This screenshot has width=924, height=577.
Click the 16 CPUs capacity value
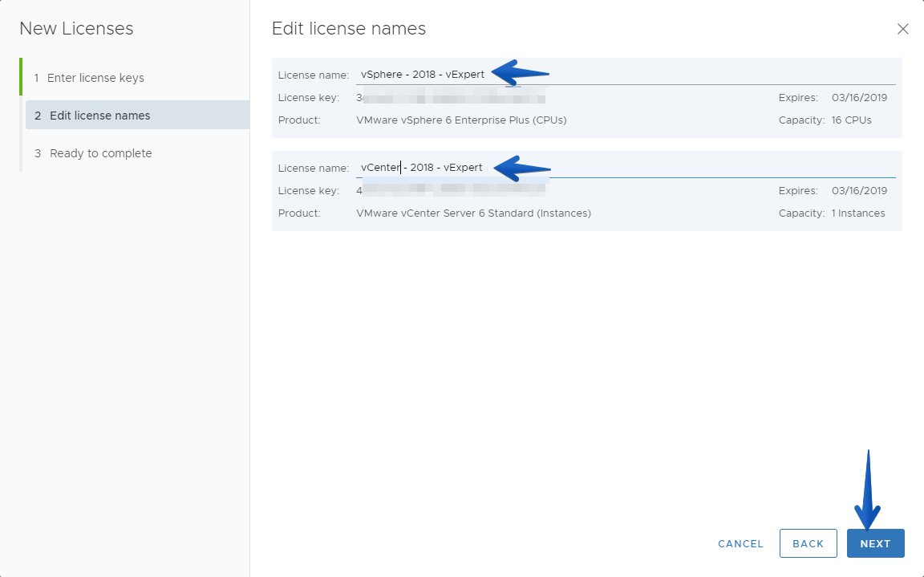pos(851,120)
